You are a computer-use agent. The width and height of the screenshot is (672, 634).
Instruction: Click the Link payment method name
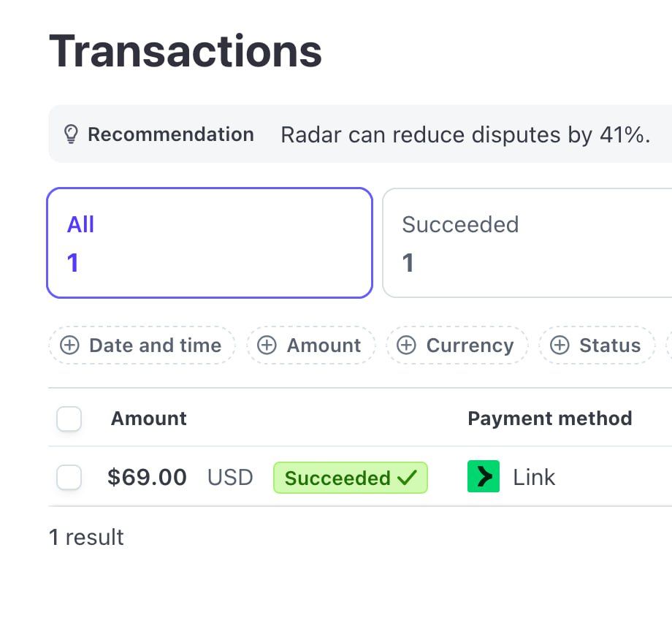pyautogui.click(x=534, y=478)
